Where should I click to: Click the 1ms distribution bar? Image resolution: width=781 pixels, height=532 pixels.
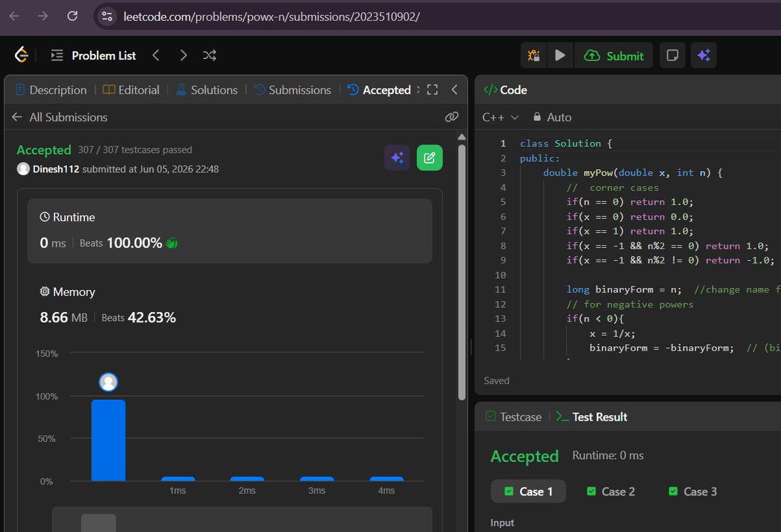pos(178,479)
